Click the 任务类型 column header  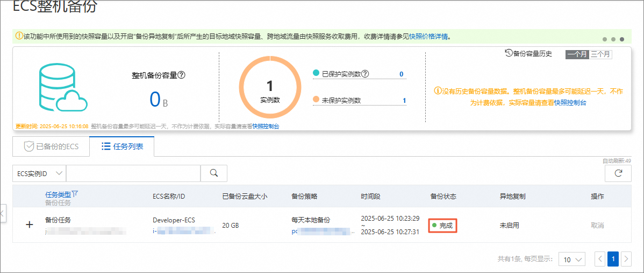pyautogui.click(x=58, y=194)
